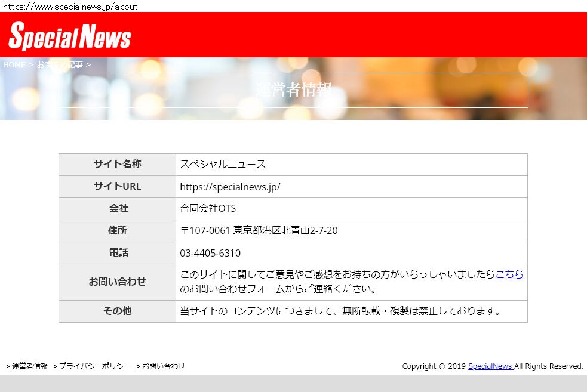This screenshot has height=392, width=587.
Task: Click the phone number 03-4405-6310
Action: 210,253
